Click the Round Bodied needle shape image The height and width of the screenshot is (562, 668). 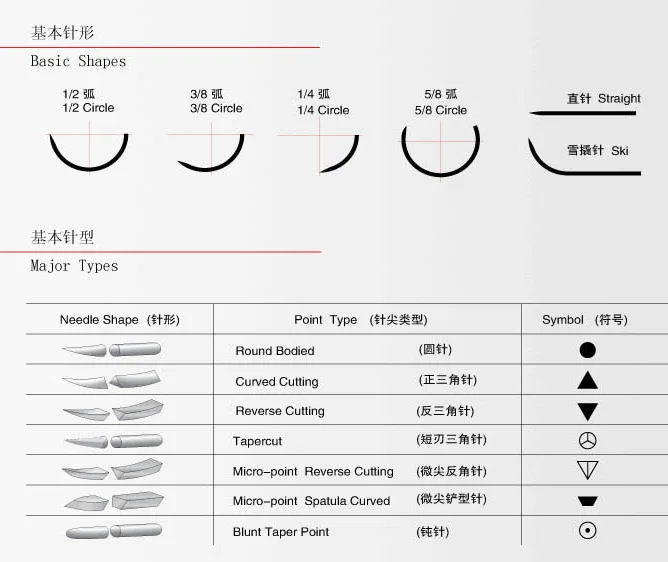pyautogui.click(x=111, y=350)
